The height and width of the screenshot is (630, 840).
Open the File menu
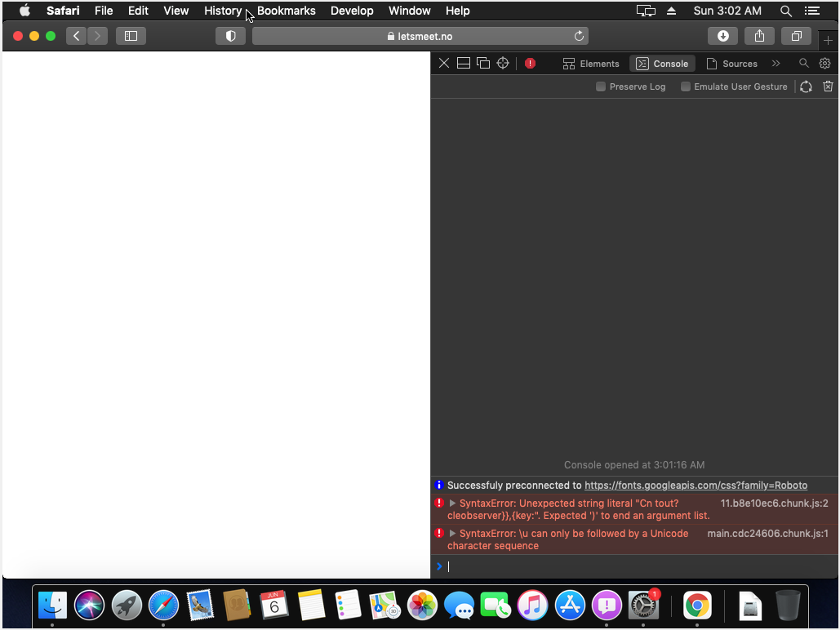point(104,11)
